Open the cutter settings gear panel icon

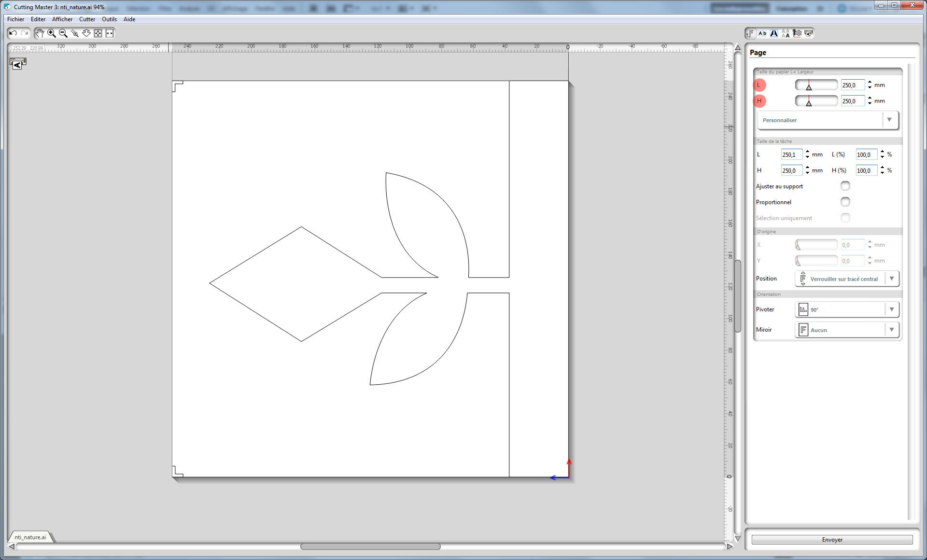coord(797,33)
